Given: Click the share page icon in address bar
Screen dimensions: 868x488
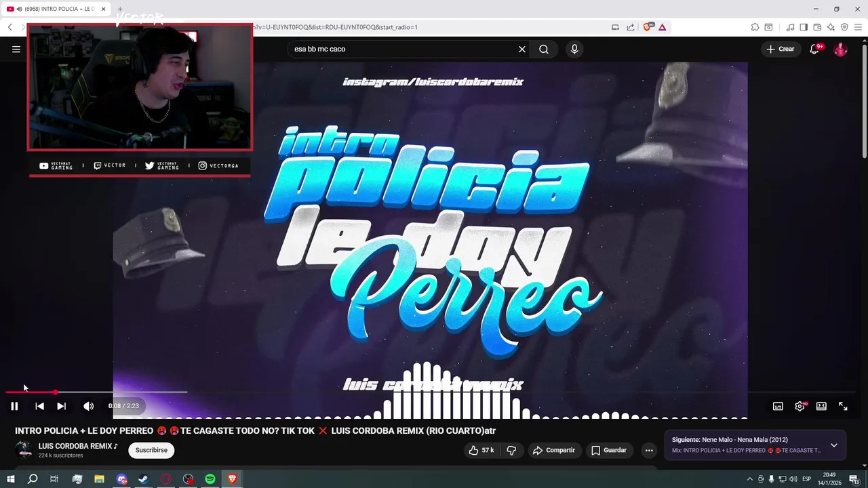Looking at the screenshot, I should pyautogui.click(x=631, y=27).
